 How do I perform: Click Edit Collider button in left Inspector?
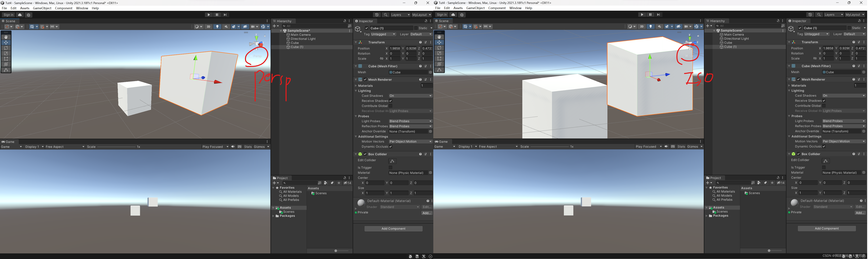(392, 161)
